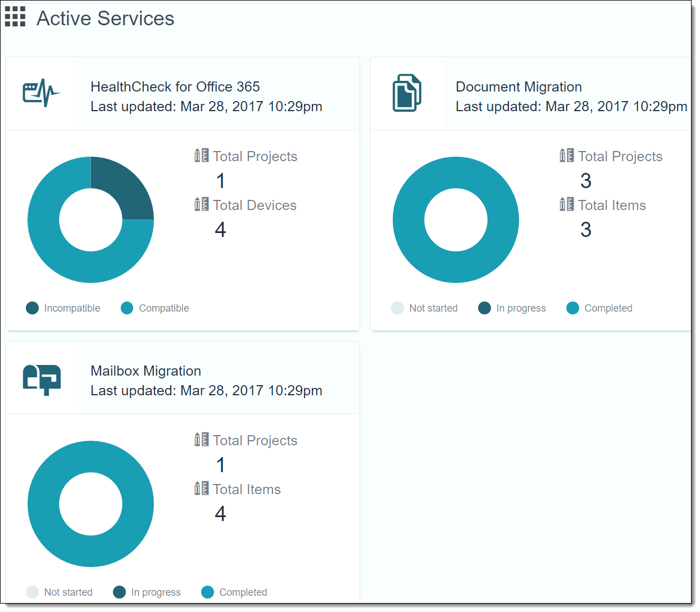Toggle the Compatible legend in HealthCheck chart

tap(154, 308)
